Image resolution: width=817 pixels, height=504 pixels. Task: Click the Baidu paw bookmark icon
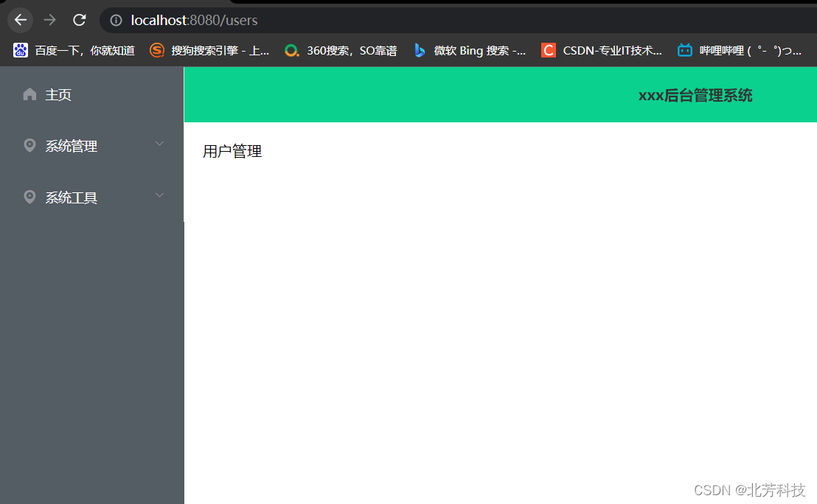(x=21, y=50)
